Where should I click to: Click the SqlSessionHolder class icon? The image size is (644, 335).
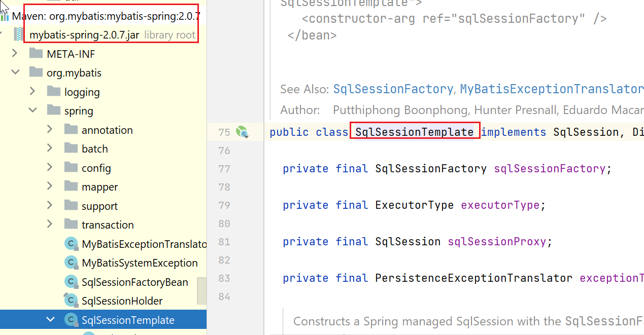point(71,301)
